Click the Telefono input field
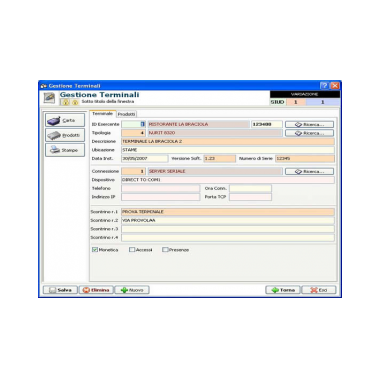Screen dimensions: 380x380 (160, 188)
